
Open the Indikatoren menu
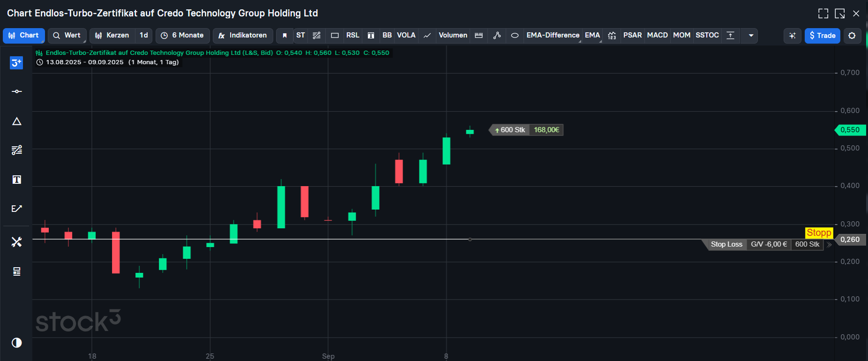[243, 36]
